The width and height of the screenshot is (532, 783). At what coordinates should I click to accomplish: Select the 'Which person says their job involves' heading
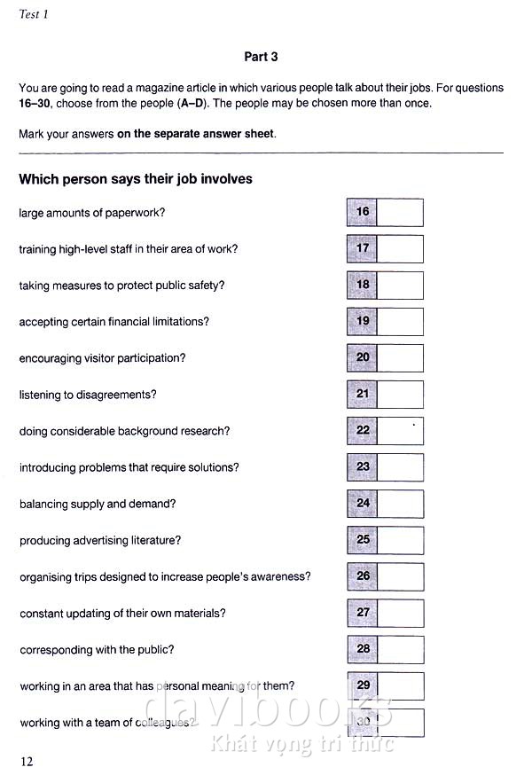click(136, 179)
